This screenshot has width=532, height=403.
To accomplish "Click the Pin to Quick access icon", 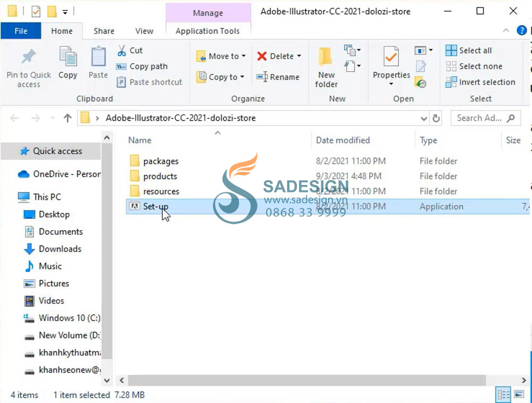I will pos(29,56).
